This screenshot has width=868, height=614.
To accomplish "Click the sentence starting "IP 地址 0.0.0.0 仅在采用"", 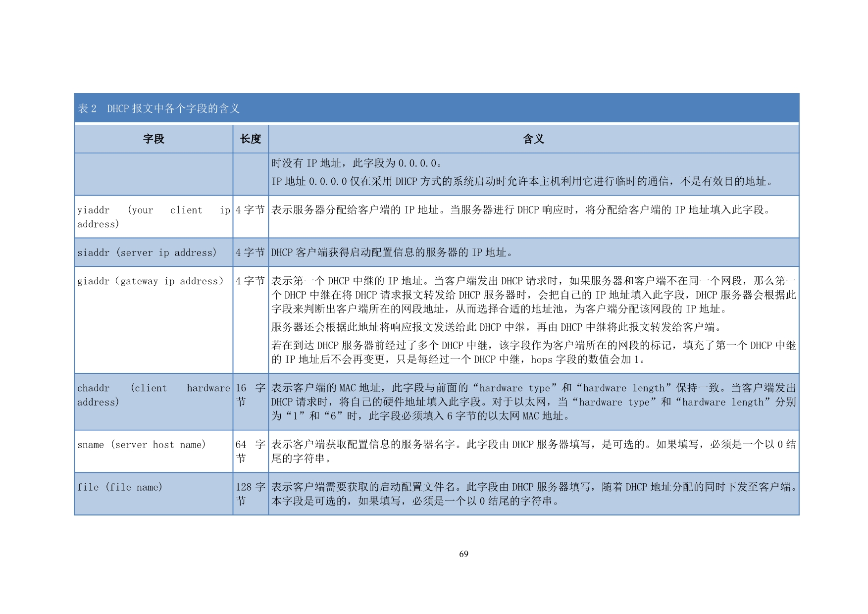I will tap(522, 182).
